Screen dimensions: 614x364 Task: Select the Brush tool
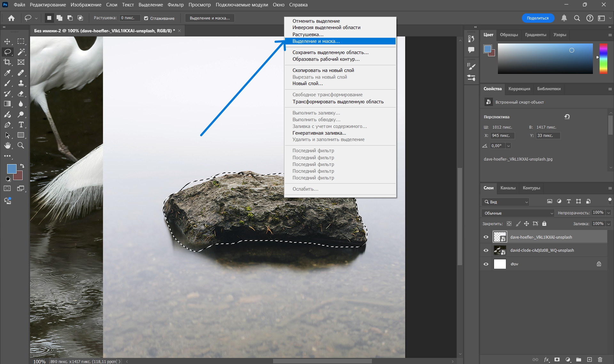[x=7, y=83]
